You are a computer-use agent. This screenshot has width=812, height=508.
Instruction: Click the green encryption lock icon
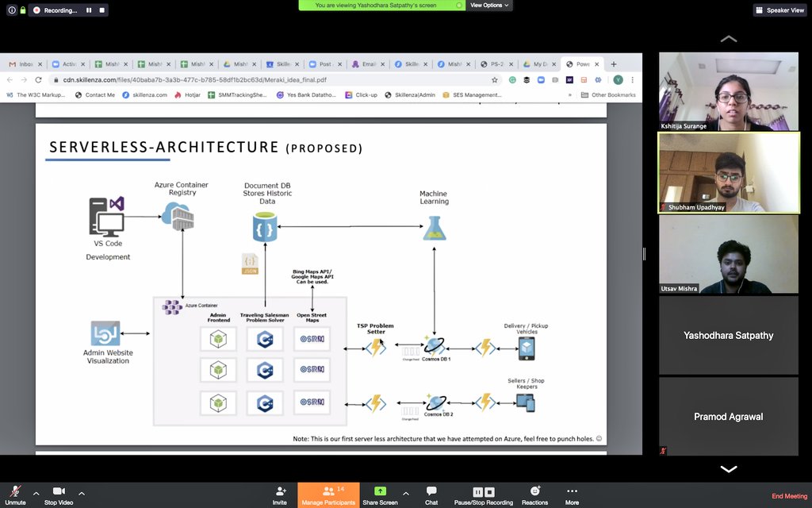23,10
